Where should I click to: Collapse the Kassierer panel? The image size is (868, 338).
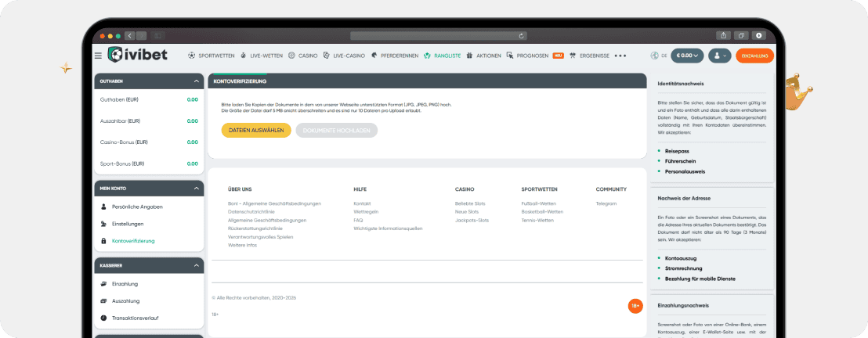pyautogui.click(x=196, y=265)
